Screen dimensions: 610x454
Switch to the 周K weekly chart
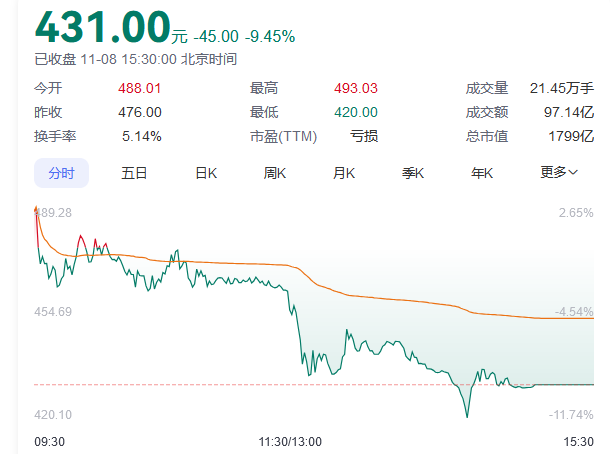[275, 173]
